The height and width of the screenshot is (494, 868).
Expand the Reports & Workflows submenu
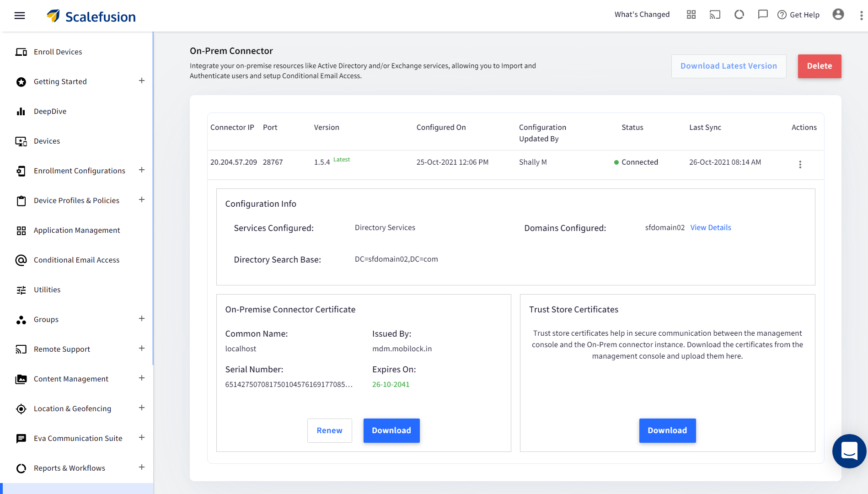tap(142, 467)
